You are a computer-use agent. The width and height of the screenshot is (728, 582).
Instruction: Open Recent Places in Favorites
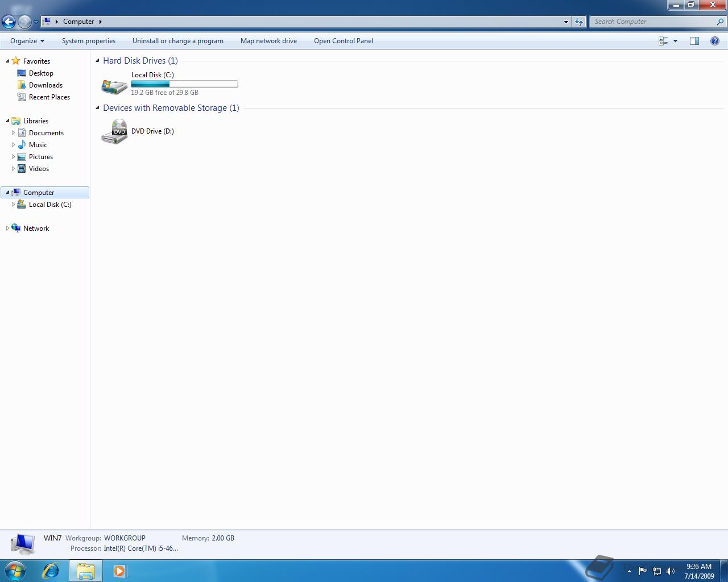tap(49, 97)
